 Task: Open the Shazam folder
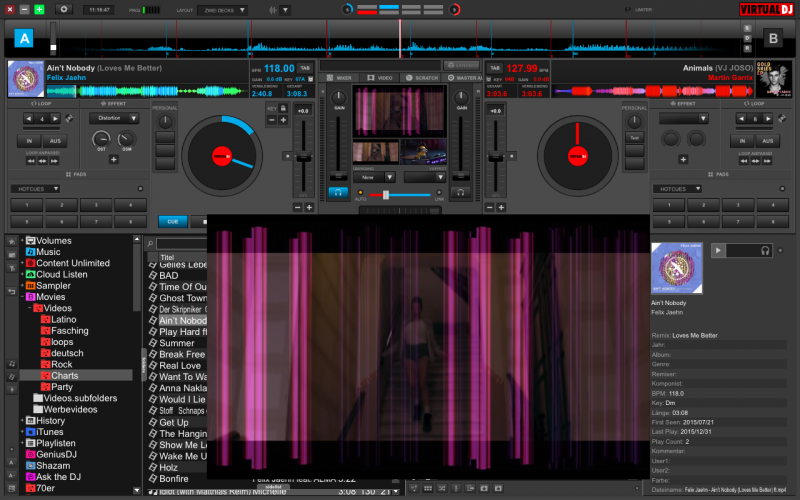point(48,465)
